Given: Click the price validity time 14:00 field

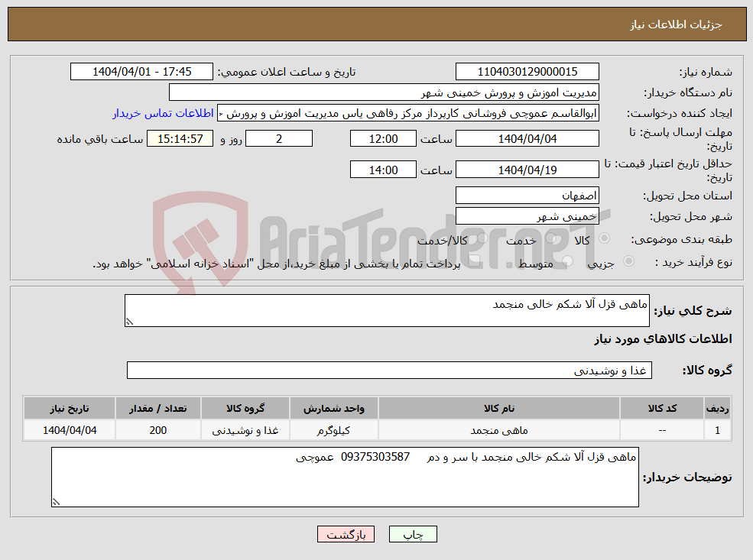Looking at the screenshot, I should point(383,170).
